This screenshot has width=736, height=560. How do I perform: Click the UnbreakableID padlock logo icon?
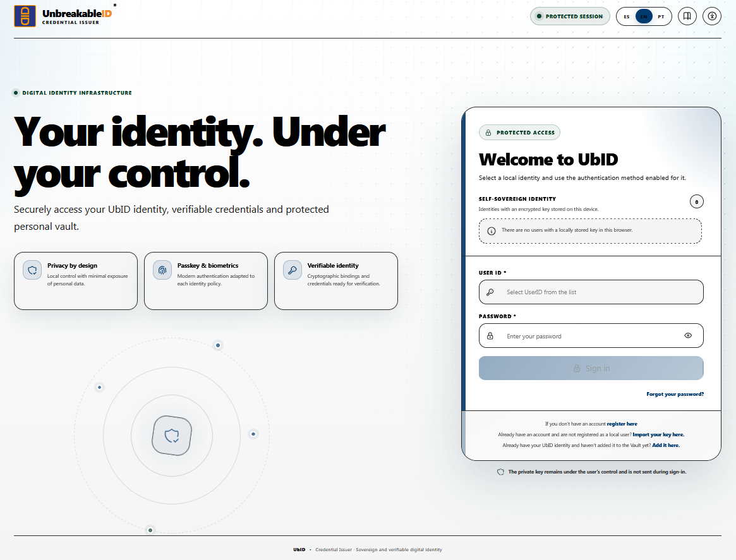[25, 16]
